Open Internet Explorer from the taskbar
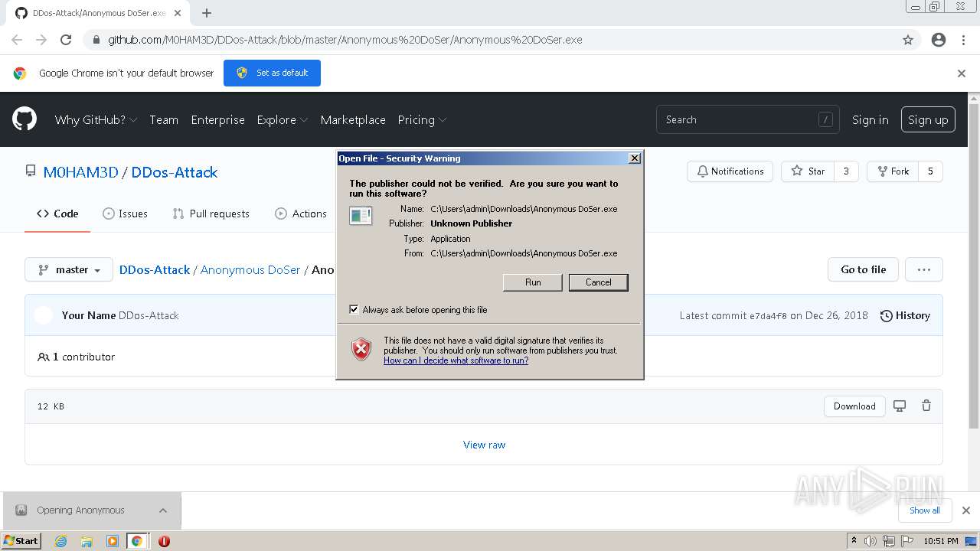The image size is (980, 551). 60,541
